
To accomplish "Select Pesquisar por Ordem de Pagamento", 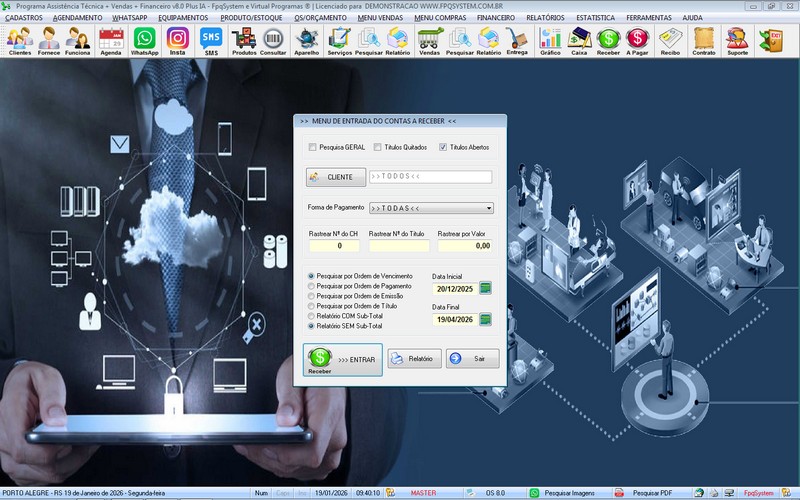I will (311, 286).
